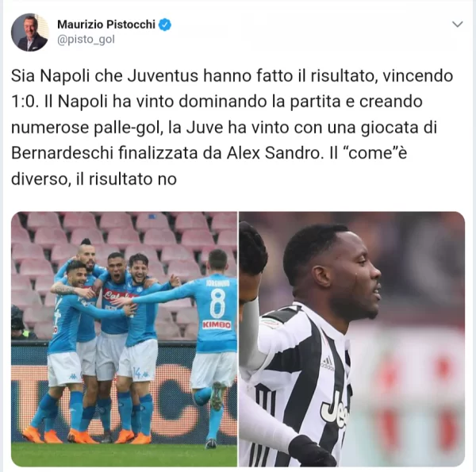
Task: Click the Adidas logo on Juventus shirt
Action: pyautogui.click(x=327, y=363)
